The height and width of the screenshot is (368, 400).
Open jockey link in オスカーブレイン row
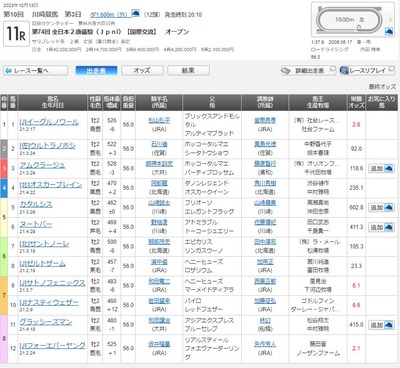click(159, 183)
